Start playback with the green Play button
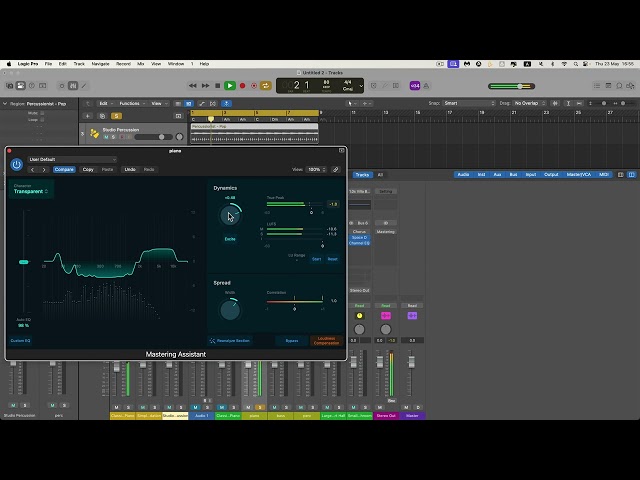This screenshot has width=640, height=480. point(230,86)
